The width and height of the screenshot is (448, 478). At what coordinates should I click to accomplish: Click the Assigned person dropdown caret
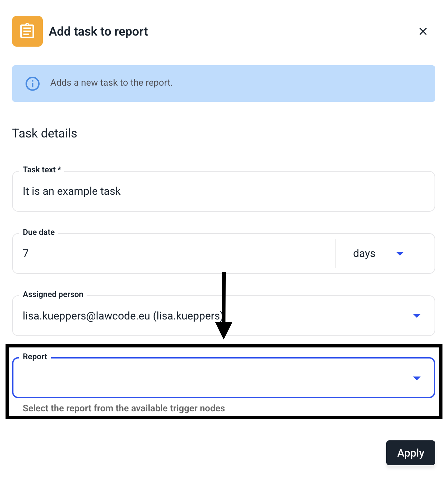coord(417,316)
